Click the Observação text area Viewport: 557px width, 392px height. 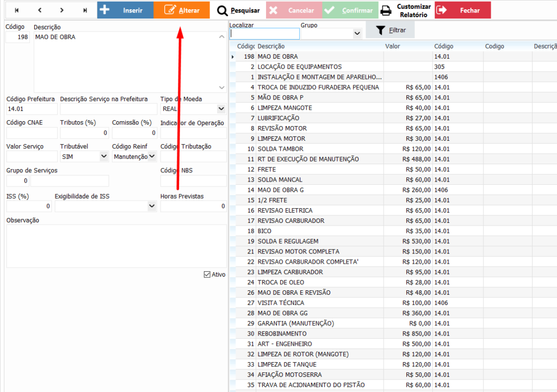tap(116, 246)
